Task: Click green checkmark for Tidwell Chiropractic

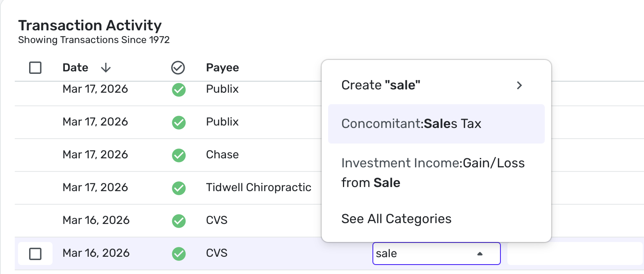Action: [179, 188]
